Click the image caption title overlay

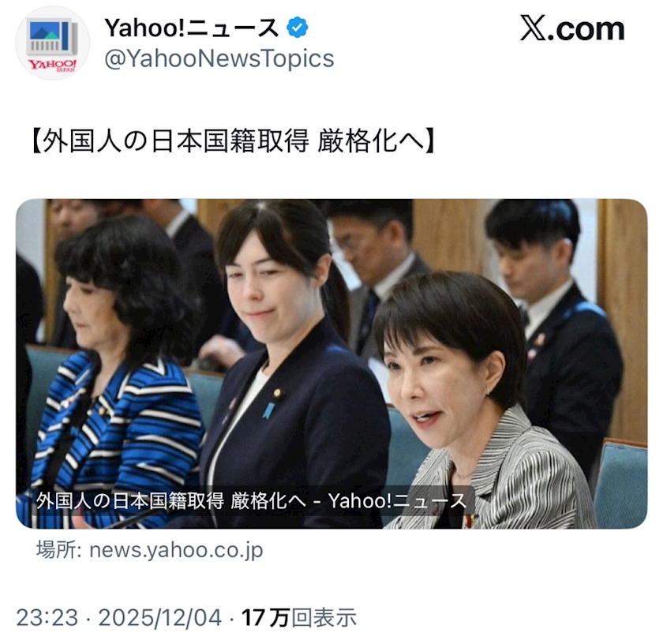(x=251, y=500)
